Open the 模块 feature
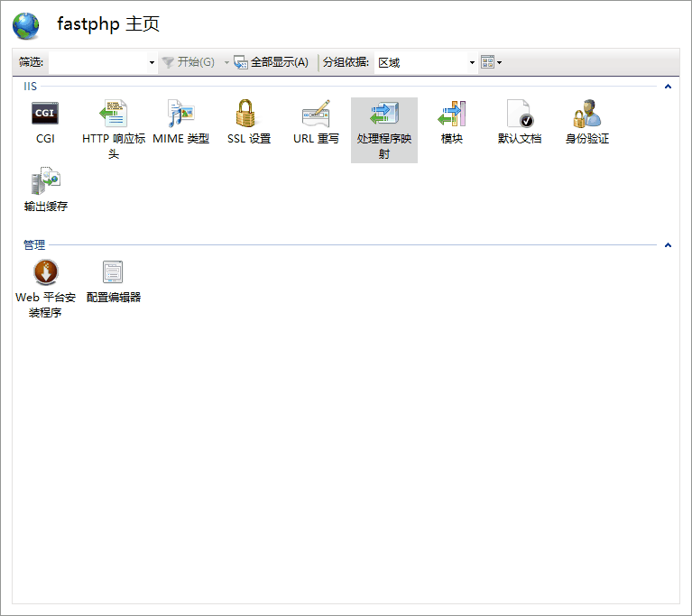The width and height of the screenshot is (692, 616). 451,115
